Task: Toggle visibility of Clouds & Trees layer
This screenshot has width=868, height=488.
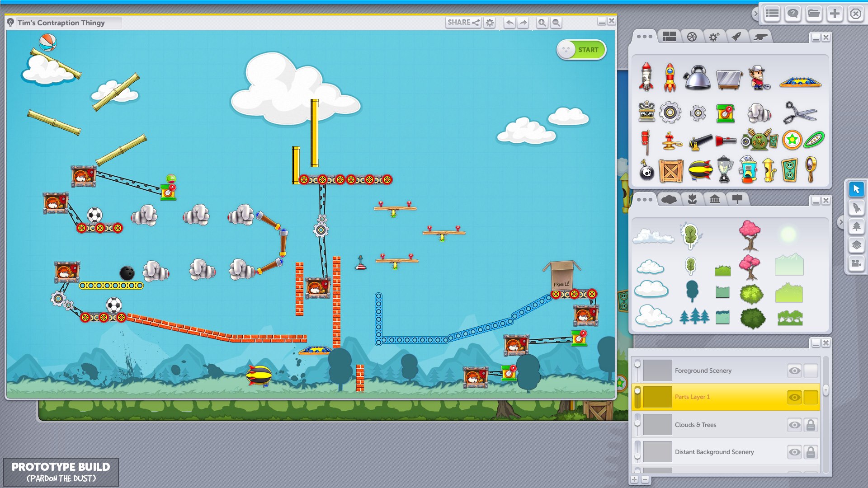Action: point(794,425)
